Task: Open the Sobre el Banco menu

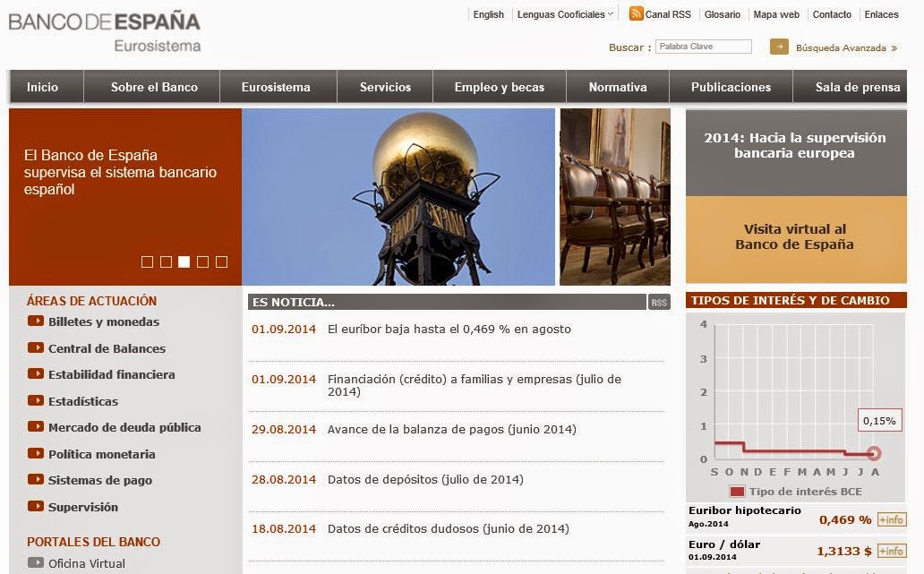Action: pos(154,87)
